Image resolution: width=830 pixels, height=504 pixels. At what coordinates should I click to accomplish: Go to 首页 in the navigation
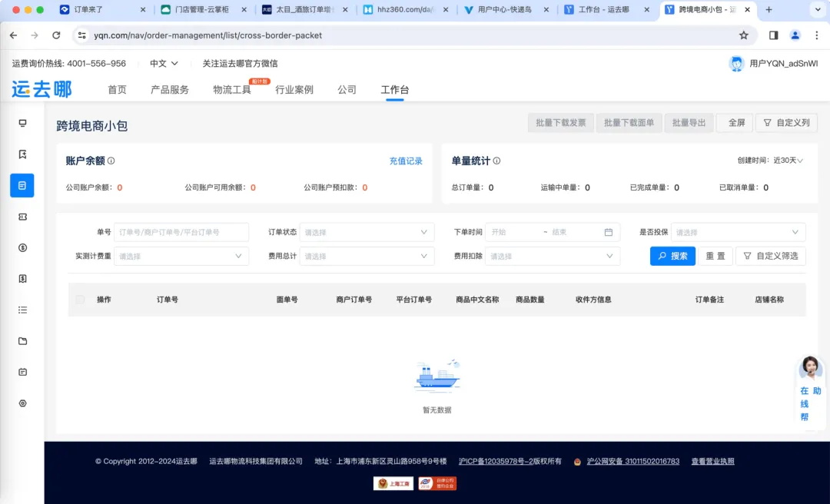117,89
